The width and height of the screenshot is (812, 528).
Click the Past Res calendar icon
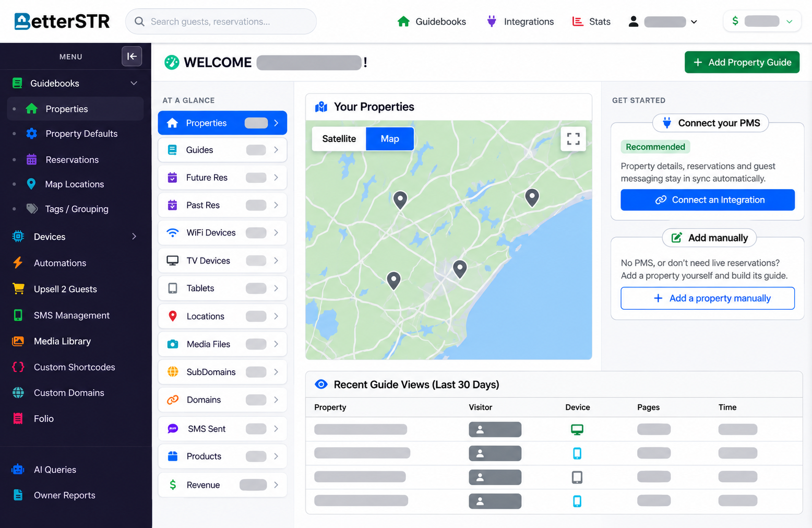click(172, 205)
